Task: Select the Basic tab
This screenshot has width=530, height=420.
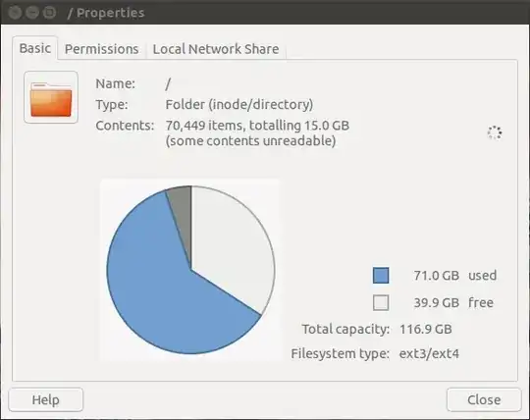Action: (35, 48)
